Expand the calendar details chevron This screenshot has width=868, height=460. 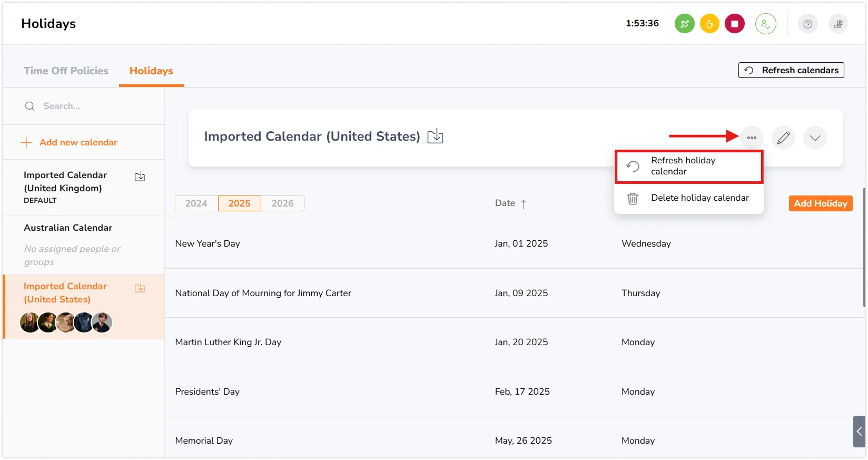click(815, 138)
